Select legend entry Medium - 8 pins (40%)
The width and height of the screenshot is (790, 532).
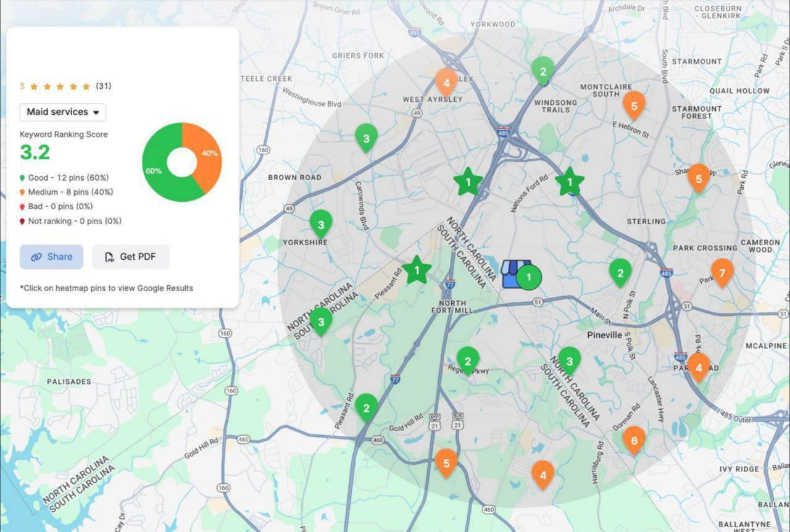(x=66, y=192)
